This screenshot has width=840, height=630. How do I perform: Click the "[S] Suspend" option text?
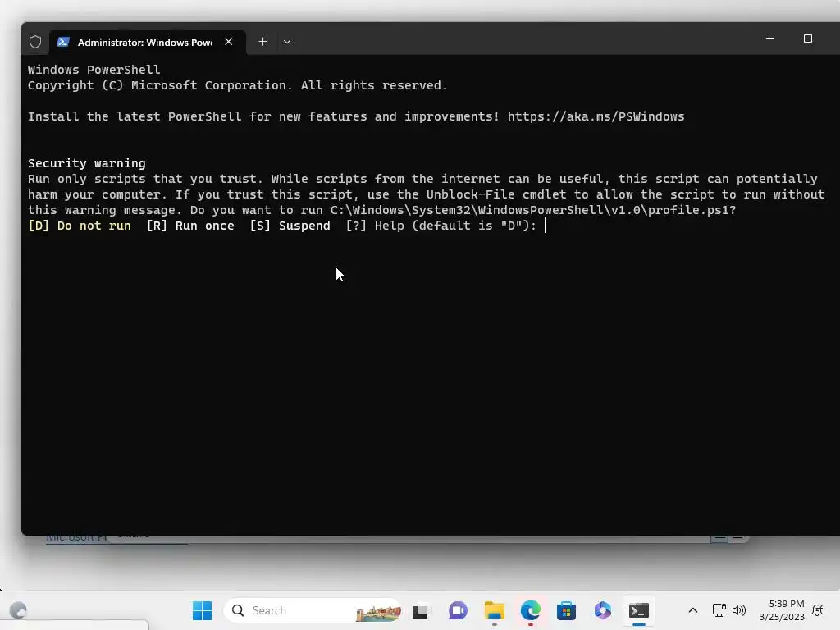click(290, 226)
